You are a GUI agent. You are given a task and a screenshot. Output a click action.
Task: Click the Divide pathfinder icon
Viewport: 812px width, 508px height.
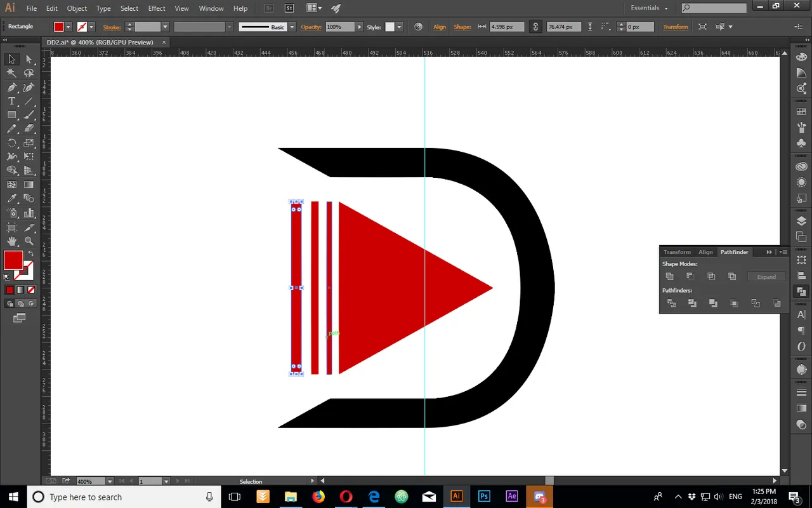pos(671,304)
